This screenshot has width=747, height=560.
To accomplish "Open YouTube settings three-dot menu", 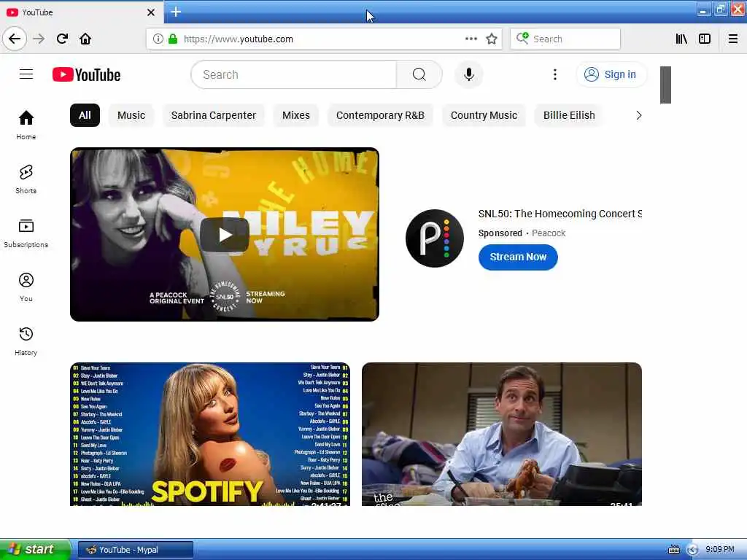I will pos(555,74).
